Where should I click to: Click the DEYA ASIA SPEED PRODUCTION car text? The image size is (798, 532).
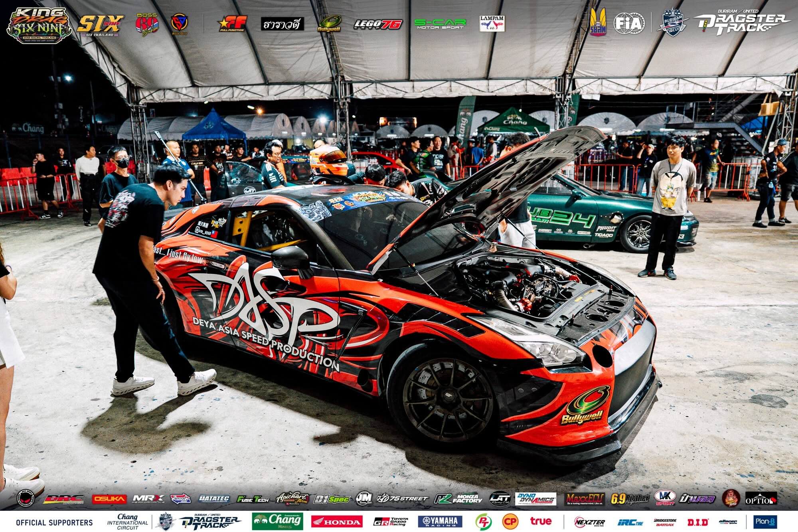266,344
